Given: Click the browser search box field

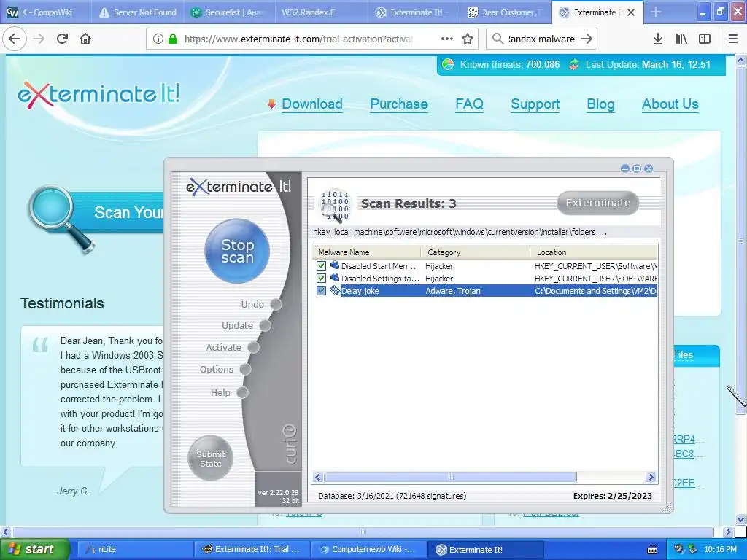Looking at the screenshot, I should click(542, 39).
